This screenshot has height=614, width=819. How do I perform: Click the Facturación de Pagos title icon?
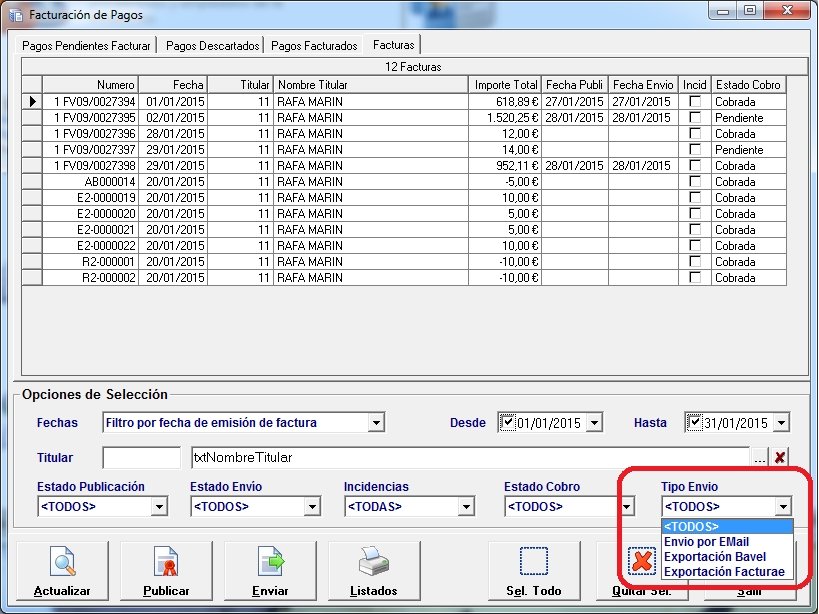tap(16, 15)
